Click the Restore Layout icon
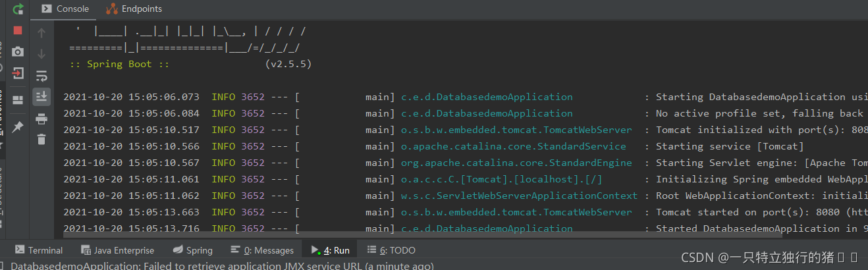Screen dimensions: 868x270 [x=18, y=100]
